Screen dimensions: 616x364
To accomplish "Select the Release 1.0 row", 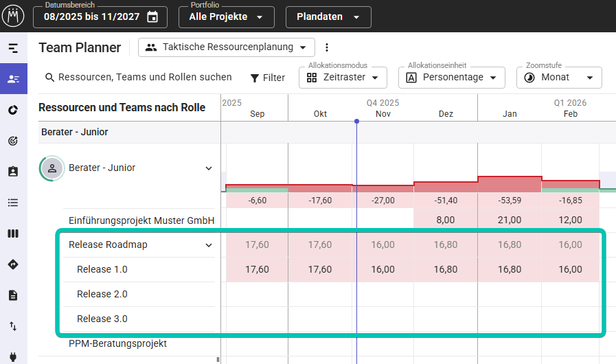I will (139, 269).
